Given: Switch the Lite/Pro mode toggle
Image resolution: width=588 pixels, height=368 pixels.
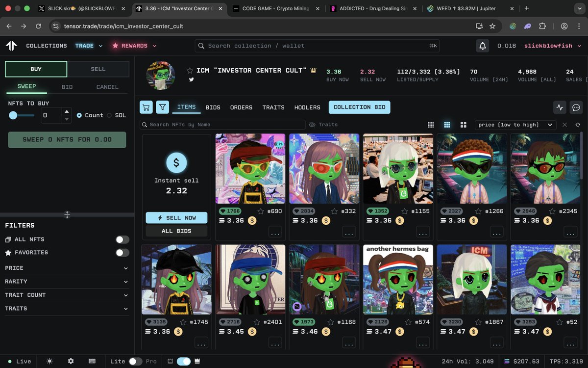Looking at the screenshot, I should pos(135,361).
